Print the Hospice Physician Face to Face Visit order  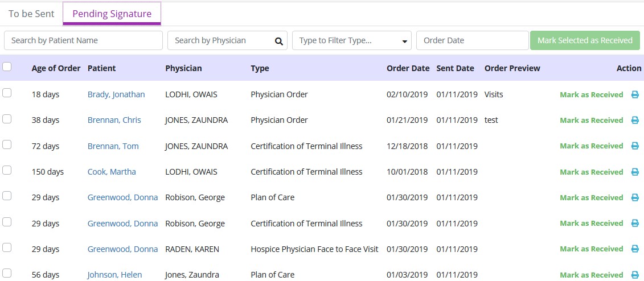tap(635, 249)
